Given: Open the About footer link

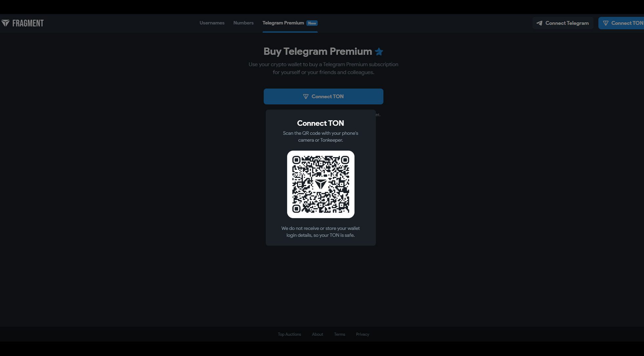Looking at the screenshot, I should 317,334.
